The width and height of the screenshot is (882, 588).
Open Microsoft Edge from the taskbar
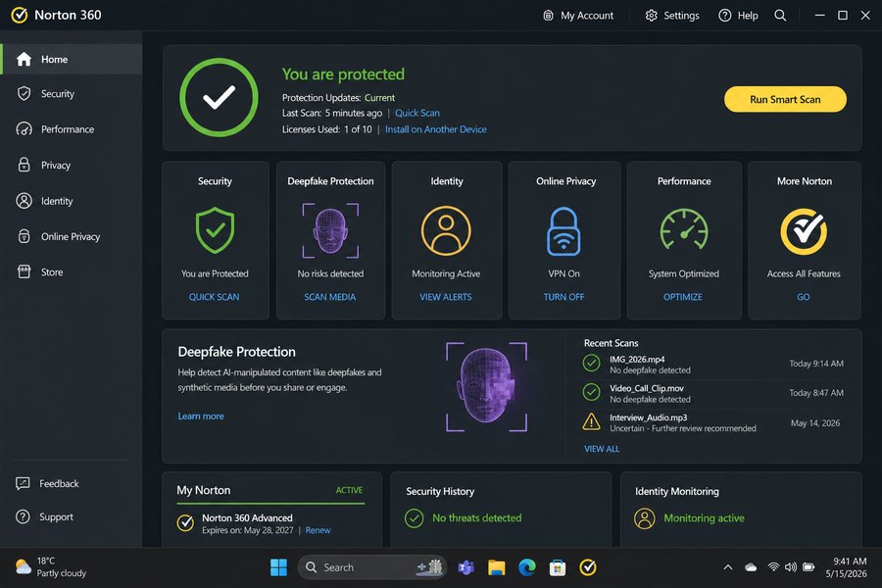(527, 567)
